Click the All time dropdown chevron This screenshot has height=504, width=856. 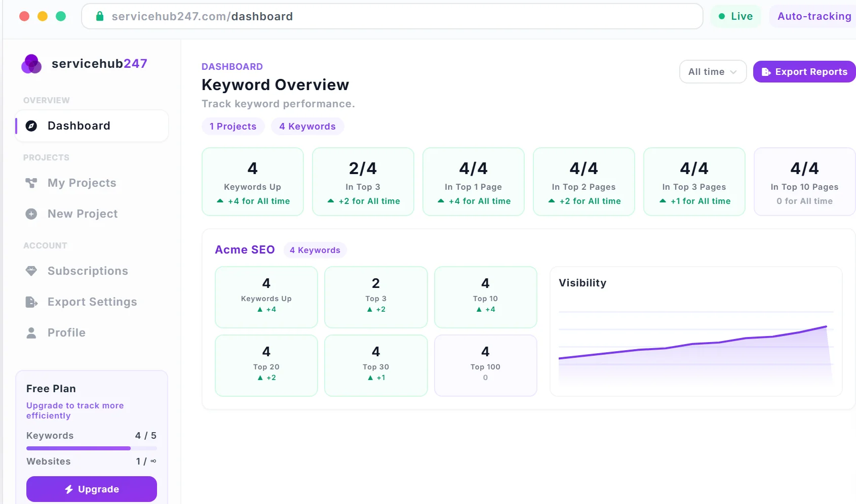click(733, 72)
